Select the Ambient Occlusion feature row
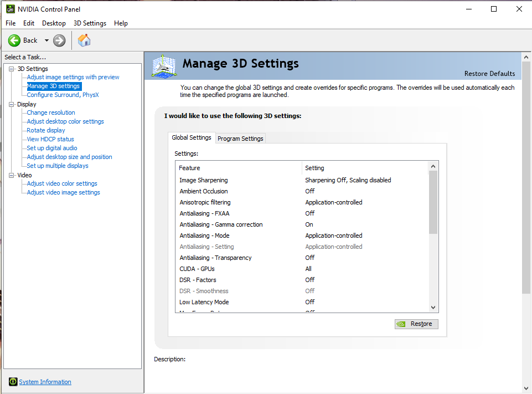532x394 pixels. (302, 191)
